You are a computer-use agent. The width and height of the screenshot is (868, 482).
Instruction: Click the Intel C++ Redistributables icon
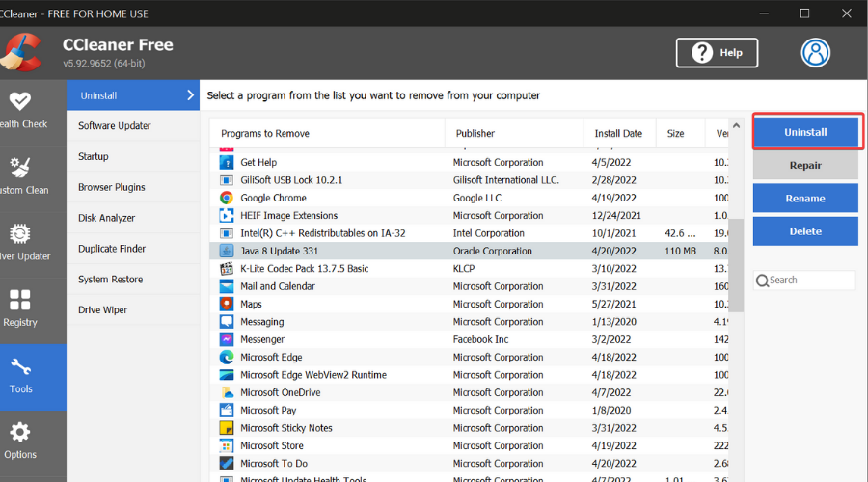[227, 233]
